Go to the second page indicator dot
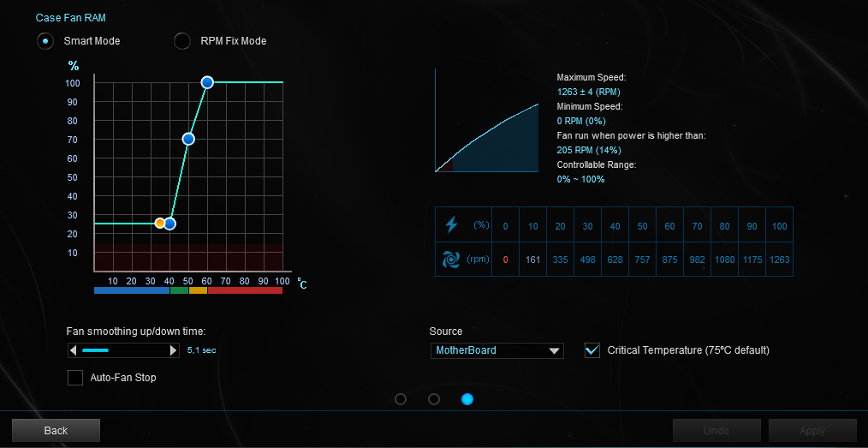Image resolution: width=868 pixels, height=448 pixels. [x=434, y=399]
